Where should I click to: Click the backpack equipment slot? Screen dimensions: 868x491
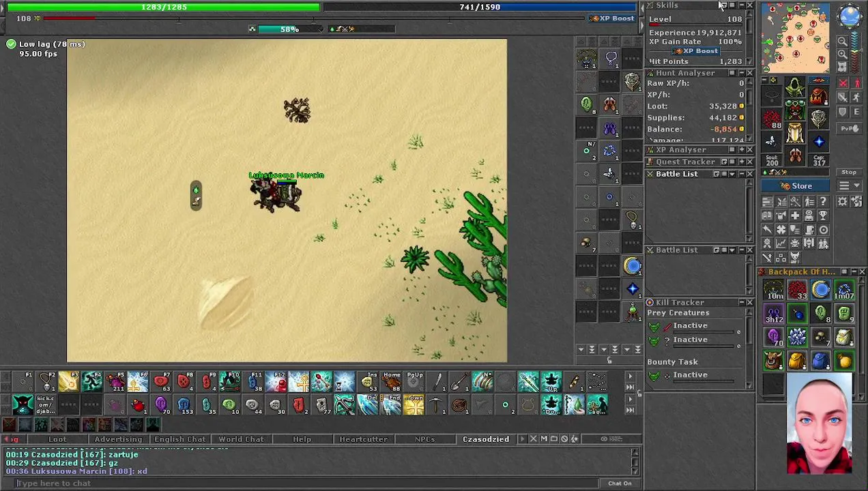818,95
